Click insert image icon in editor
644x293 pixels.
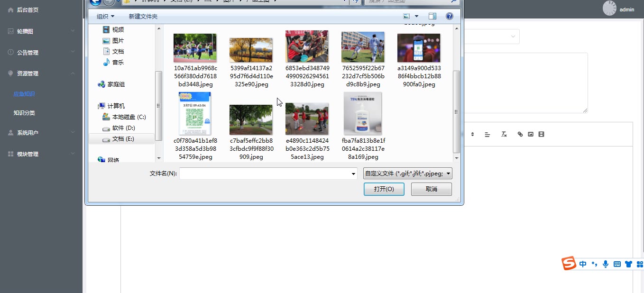point(531,134)
